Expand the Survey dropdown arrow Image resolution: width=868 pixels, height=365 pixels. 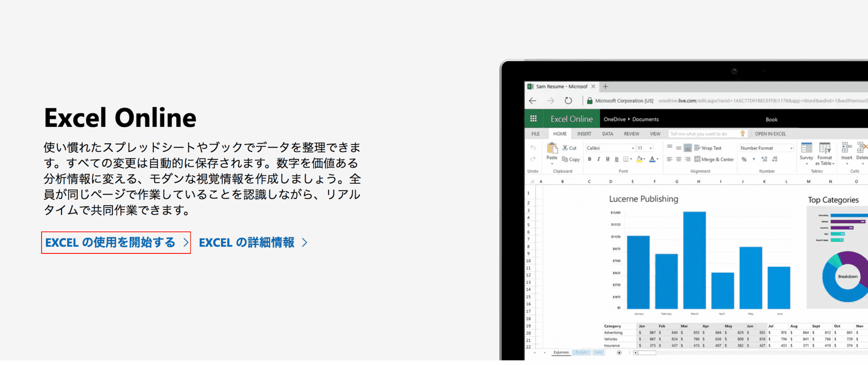[807, 164]
